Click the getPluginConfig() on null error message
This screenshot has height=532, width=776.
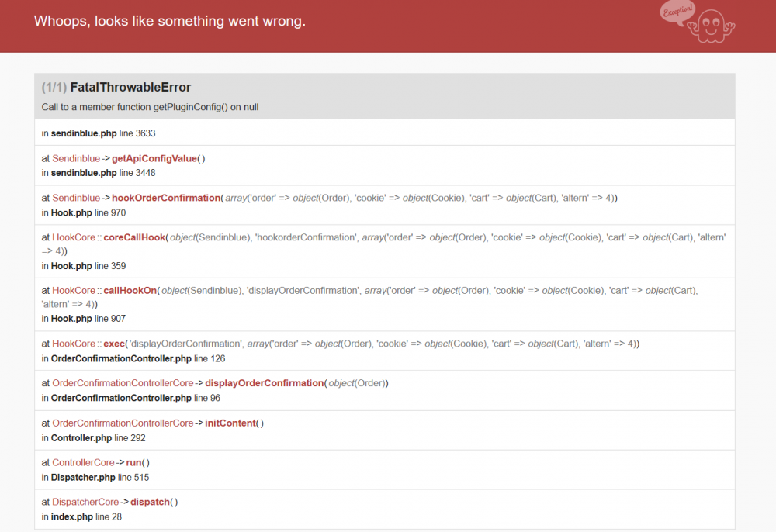(x=150, y=107)
